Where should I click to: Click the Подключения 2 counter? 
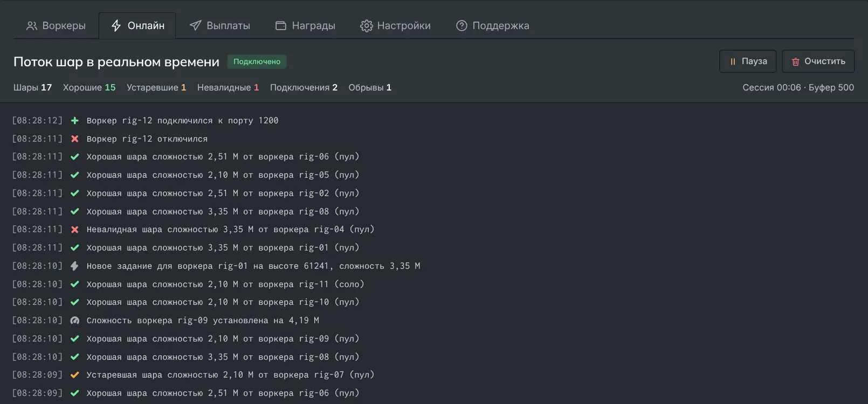pyautogui.click(x=304, y=87)
